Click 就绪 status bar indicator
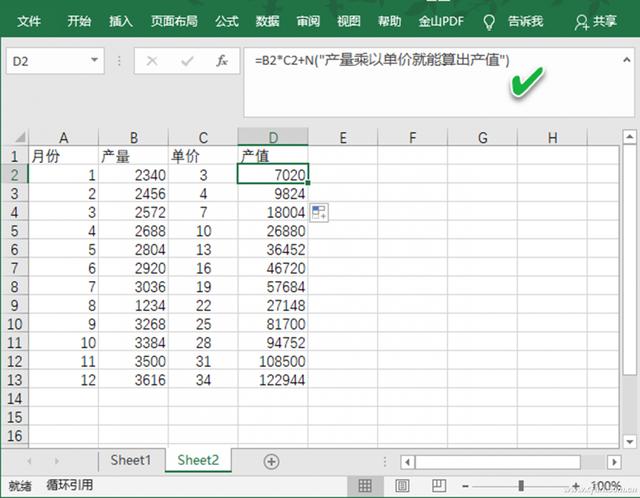The height and width of the screenshot is (498, 640). [20, 486]
